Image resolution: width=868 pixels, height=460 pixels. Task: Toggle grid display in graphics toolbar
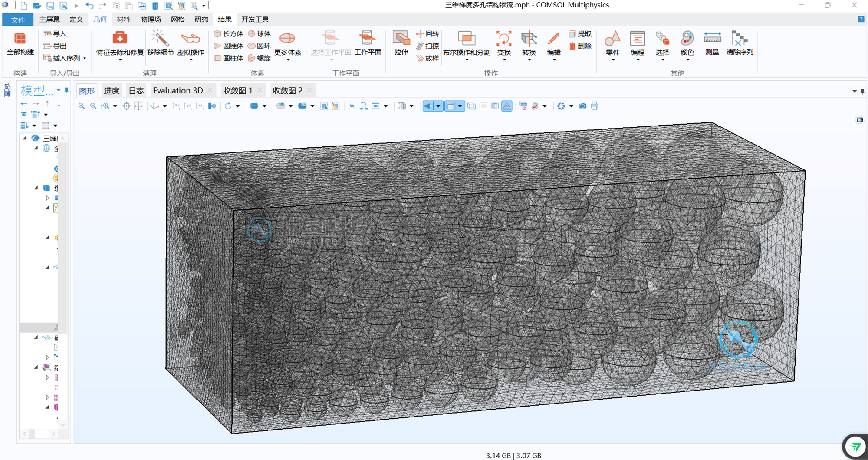pos(495,106)
